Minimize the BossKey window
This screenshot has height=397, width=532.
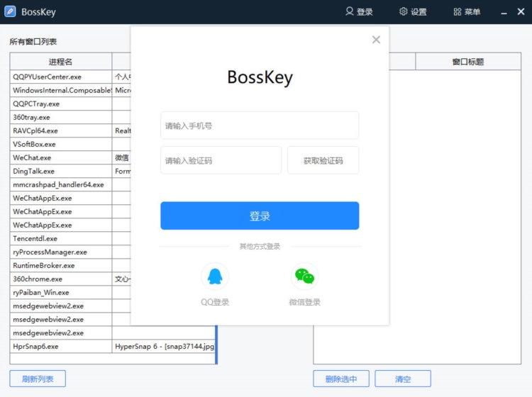[503, 13]
